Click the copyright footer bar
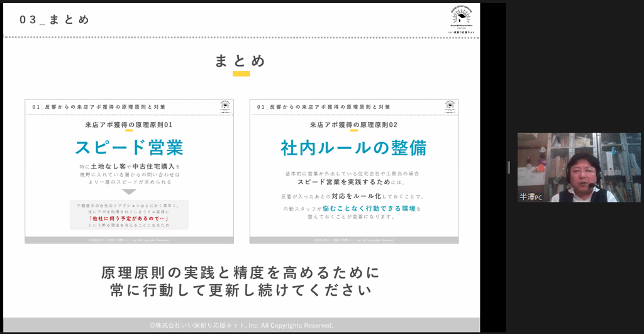The height and width of the screenshot is (334, 644). [241, 325]
